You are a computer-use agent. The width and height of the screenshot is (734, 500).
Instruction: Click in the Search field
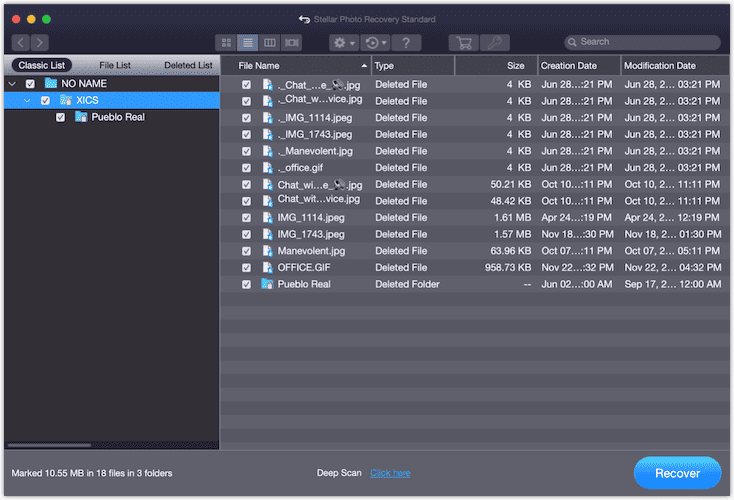[647, 42]
